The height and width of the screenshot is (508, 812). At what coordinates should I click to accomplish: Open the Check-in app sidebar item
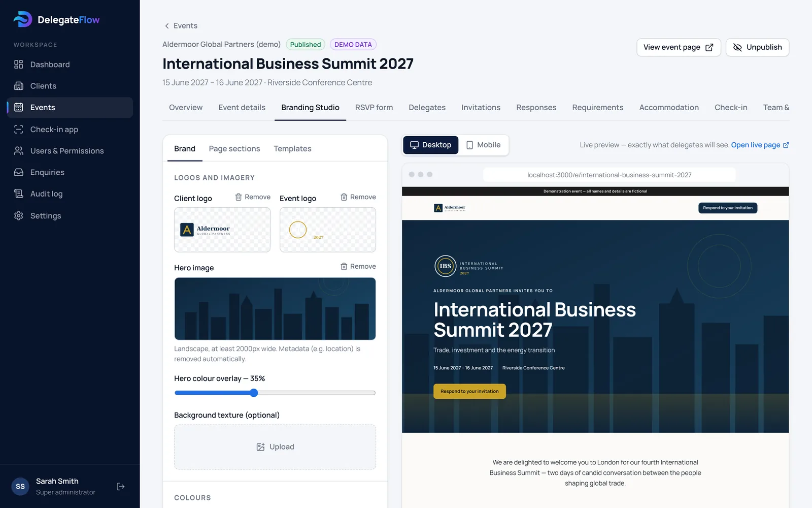pyautogui.click(x=70, y=129)
